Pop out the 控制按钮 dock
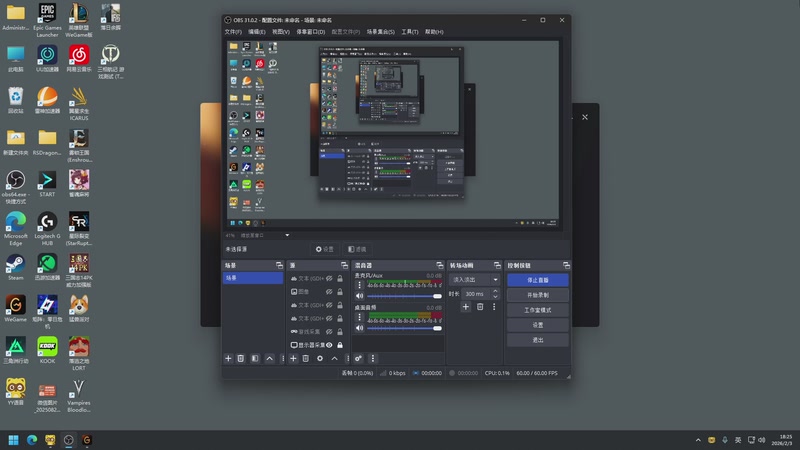 pos(566,265)
